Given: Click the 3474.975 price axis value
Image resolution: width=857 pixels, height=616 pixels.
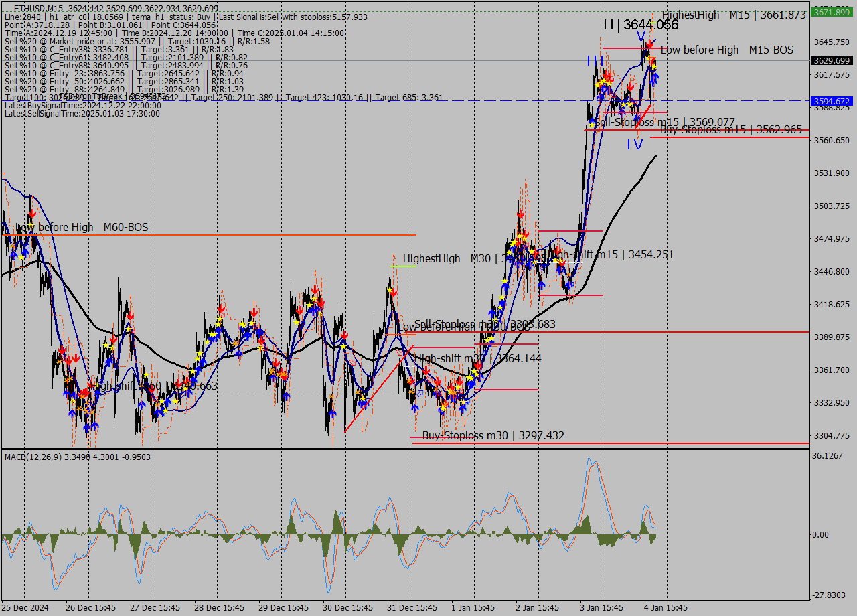Looking at the screenshot, I should point(831,238).
